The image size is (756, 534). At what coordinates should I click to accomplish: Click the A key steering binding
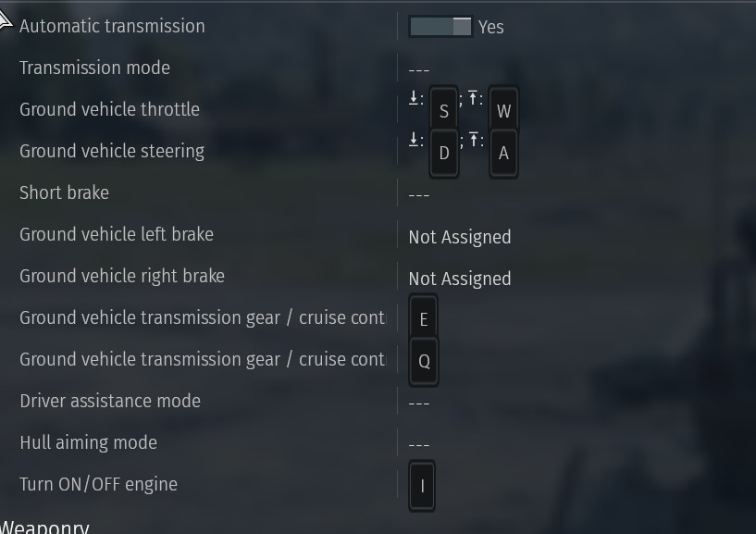[x=503, y=153]
